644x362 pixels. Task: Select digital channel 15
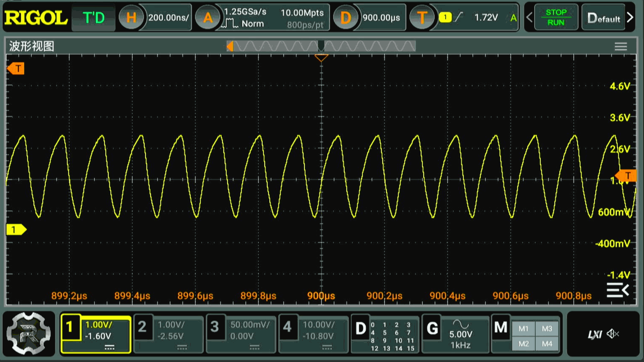tap(411, 349)
